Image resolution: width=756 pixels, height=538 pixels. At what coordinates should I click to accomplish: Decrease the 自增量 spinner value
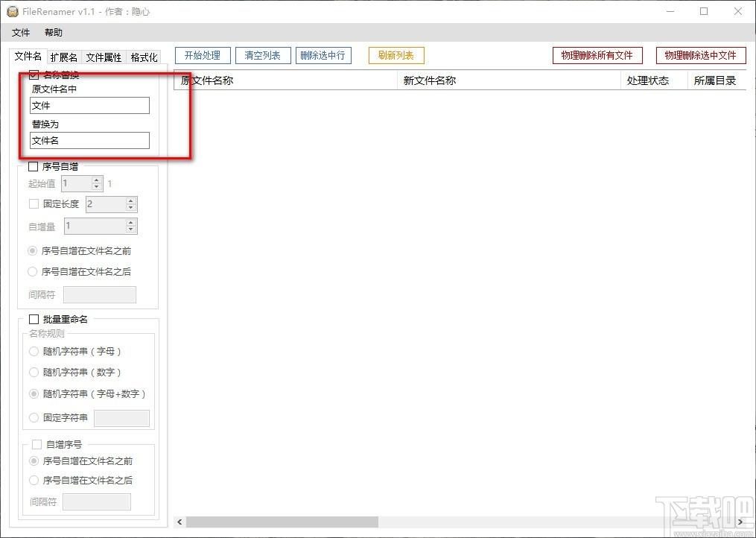point(131,230)
